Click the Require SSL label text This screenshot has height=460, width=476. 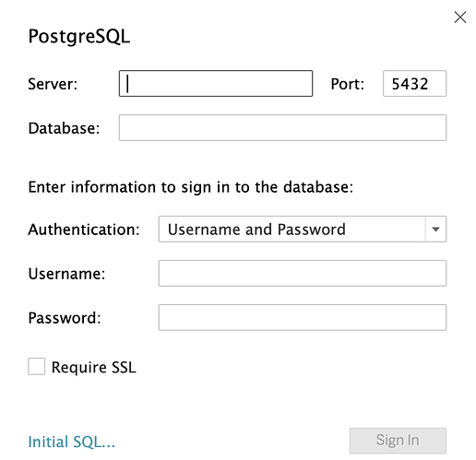93,367
